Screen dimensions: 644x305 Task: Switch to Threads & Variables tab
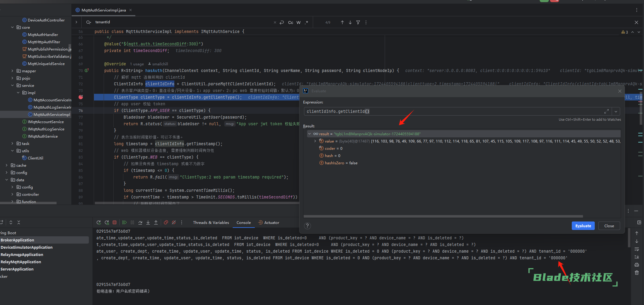tap(211, 222)
